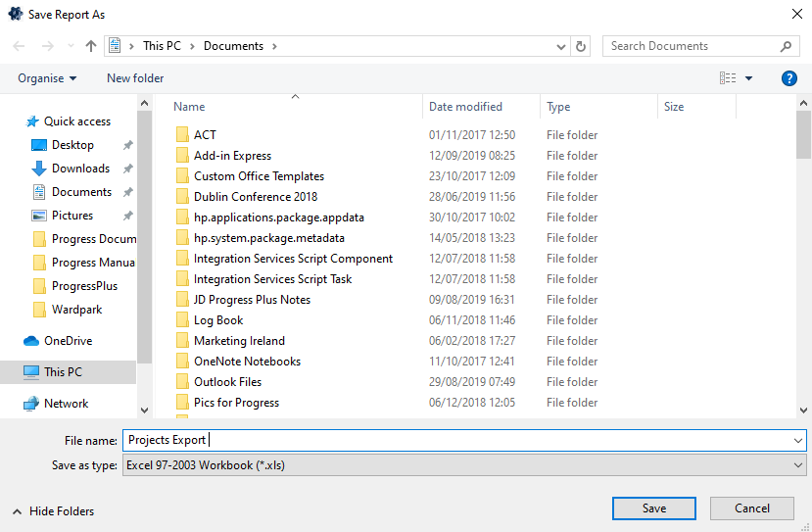This screenshot has width=812, height=532.
Task: Create a New folder
Action: pyautogui.click(x=135, y=78)
